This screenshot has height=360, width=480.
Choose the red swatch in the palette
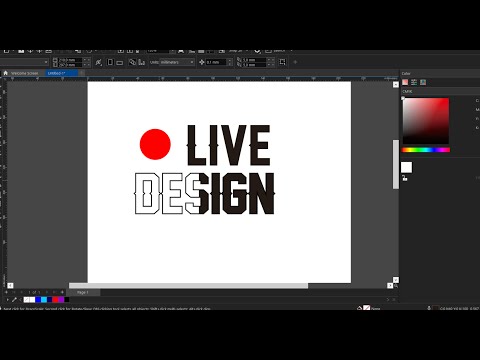55,300
